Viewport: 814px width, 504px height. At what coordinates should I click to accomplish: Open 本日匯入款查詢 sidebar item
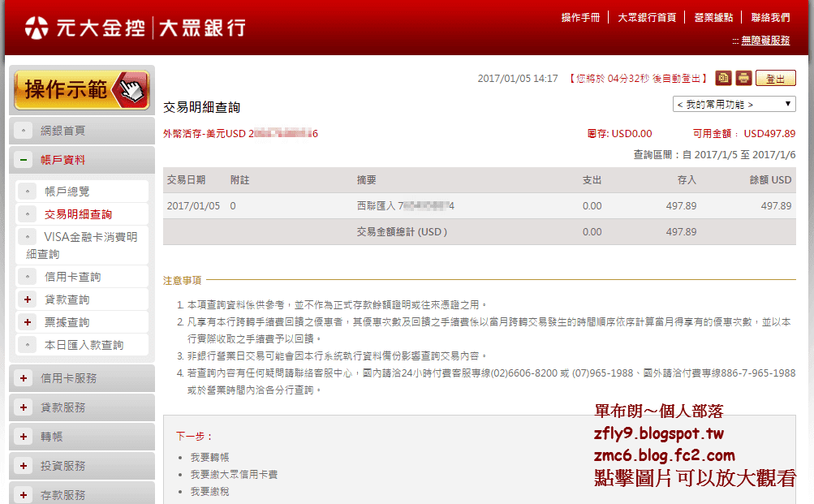(82, 345)
